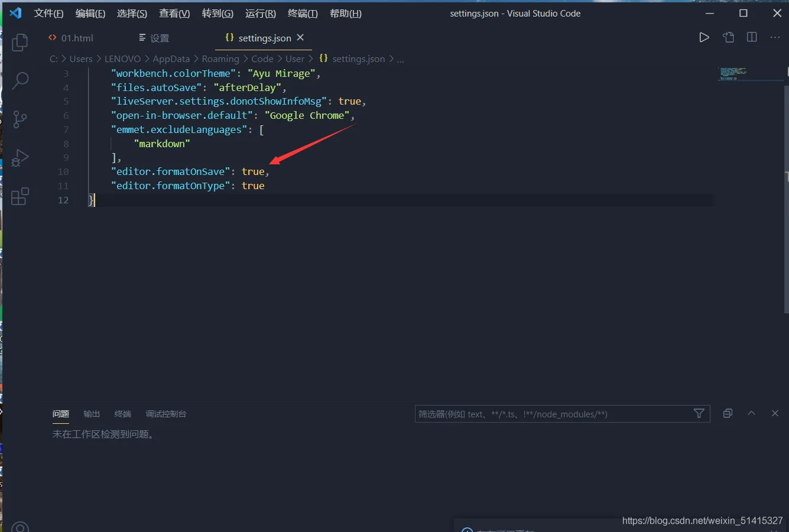Maximize the VS Code window
Screen dimensions: 789x532
tap(743, 13)
